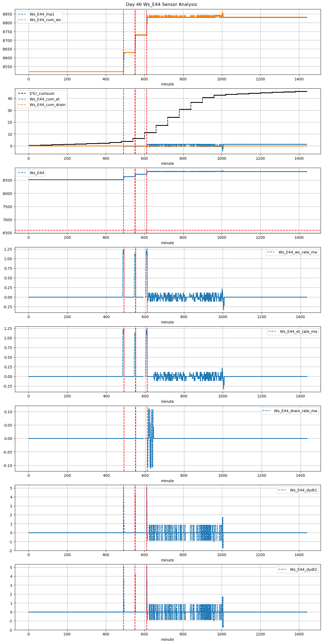Select the Ws_E44_cum_drain legend label
This screenshot has height=644, width=323.
coord(47,105)
